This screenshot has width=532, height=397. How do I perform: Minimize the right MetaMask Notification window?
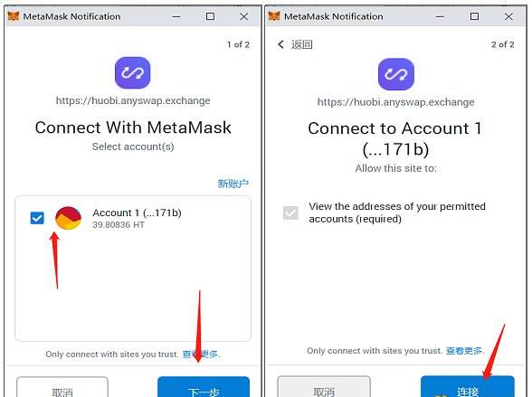[x=440, y=16]
